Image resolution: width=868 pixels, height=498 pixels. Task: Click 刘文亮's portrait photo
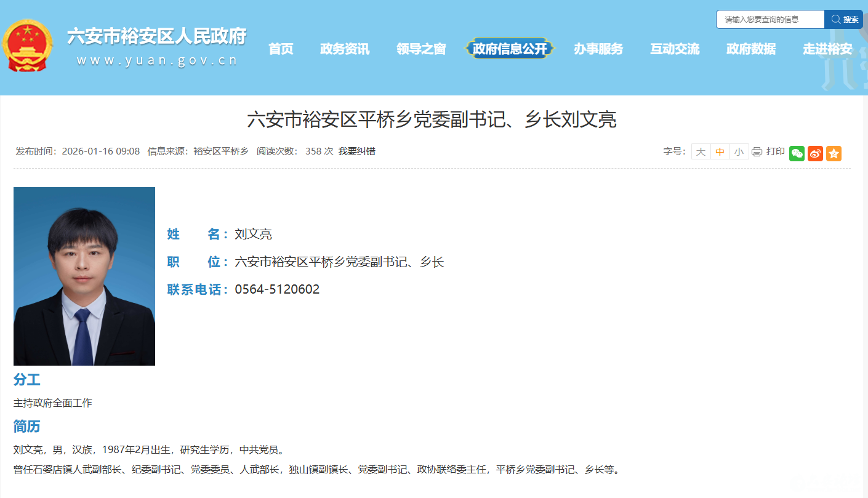[84, 276]
